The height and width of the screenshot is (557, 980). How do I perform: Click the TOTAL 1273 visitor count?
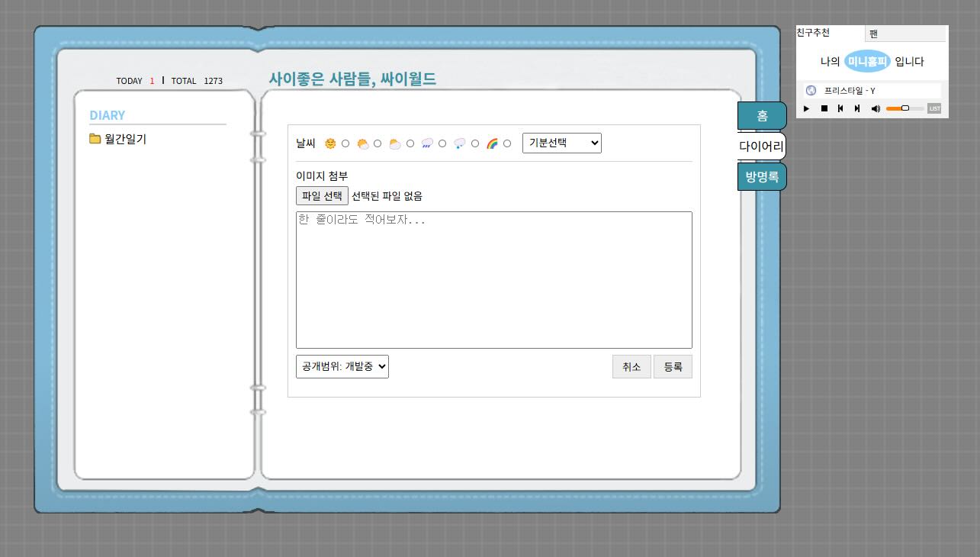(197, 81)
